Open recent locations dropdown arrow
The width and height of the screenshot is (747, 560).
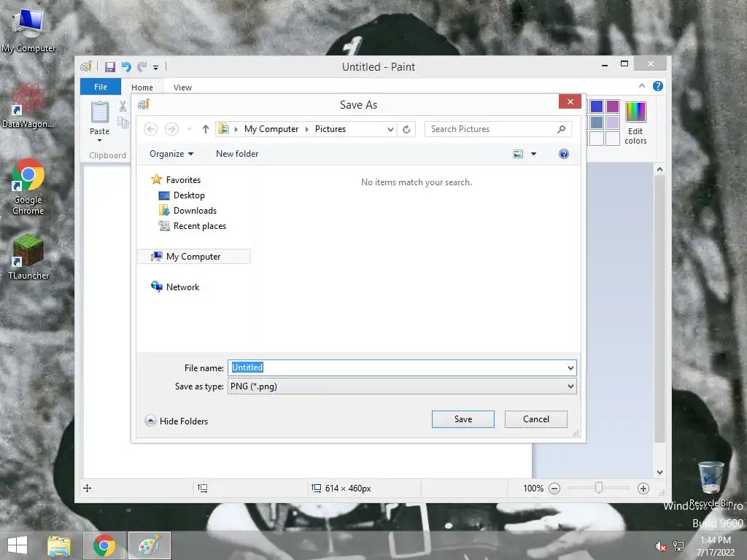pyautogui.click(x=189, y=129)
